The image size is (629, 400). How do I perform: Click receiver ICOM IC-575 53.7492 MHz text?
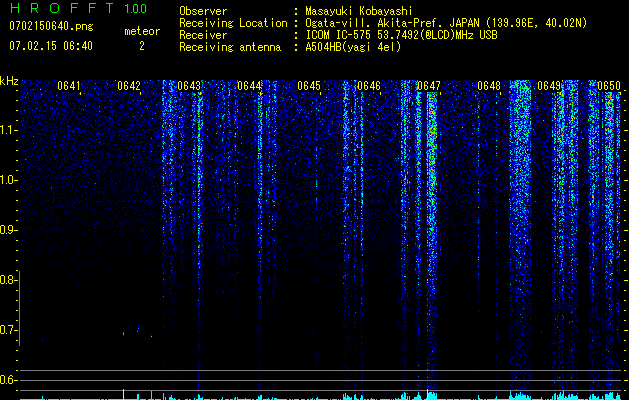pyautogui.click(x=401, y=35)
